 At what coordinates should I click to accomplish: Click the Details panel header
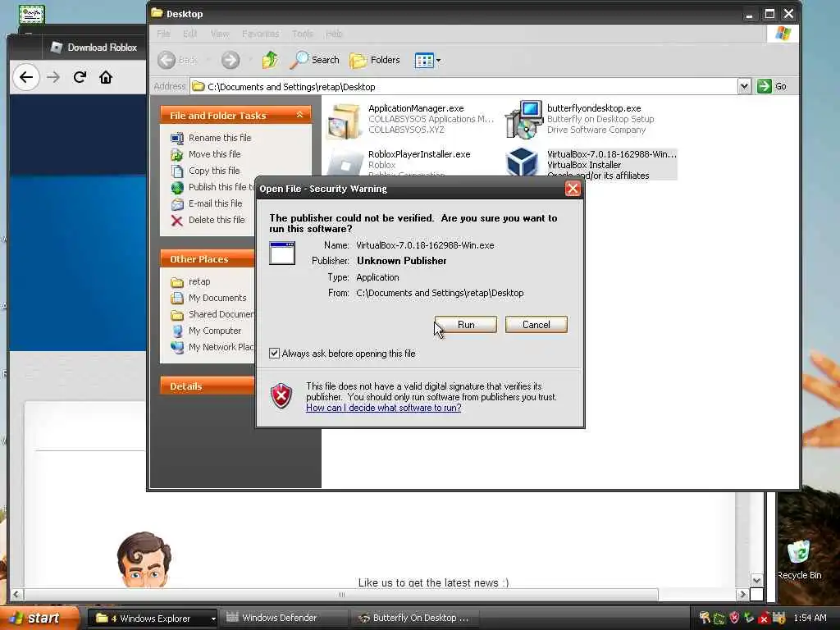click(208, 386)
